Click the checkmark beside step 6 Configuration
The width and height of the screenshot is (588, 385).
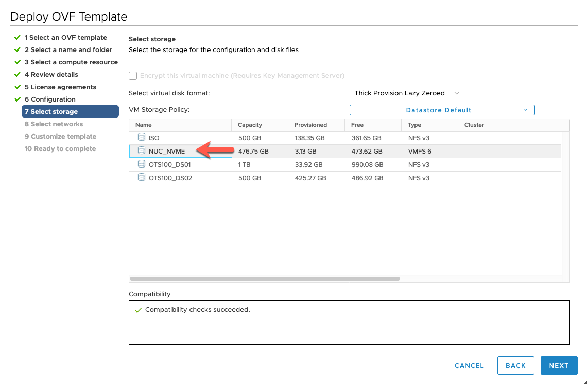tap(18, 99)
